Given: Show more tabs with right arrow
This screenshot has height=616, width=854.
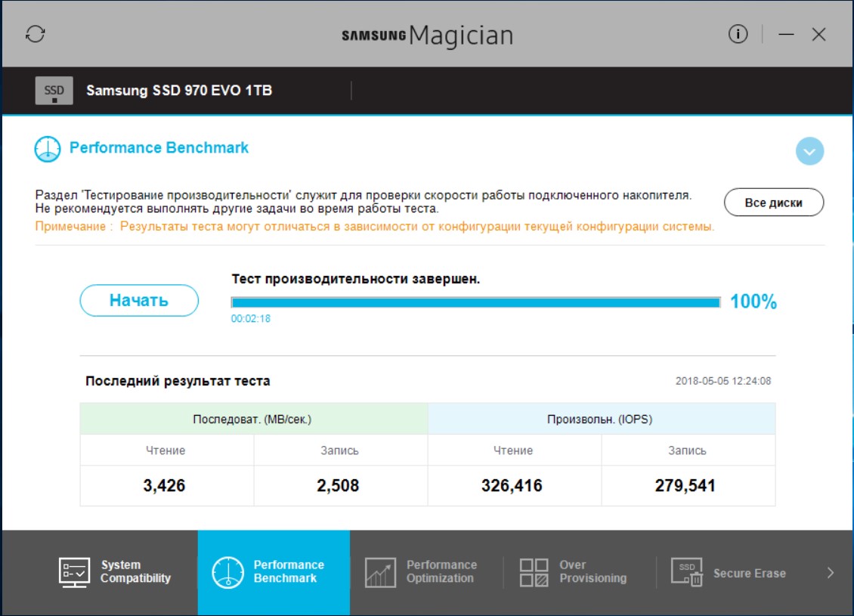Looking at the screenshot, I should [830, 572].
